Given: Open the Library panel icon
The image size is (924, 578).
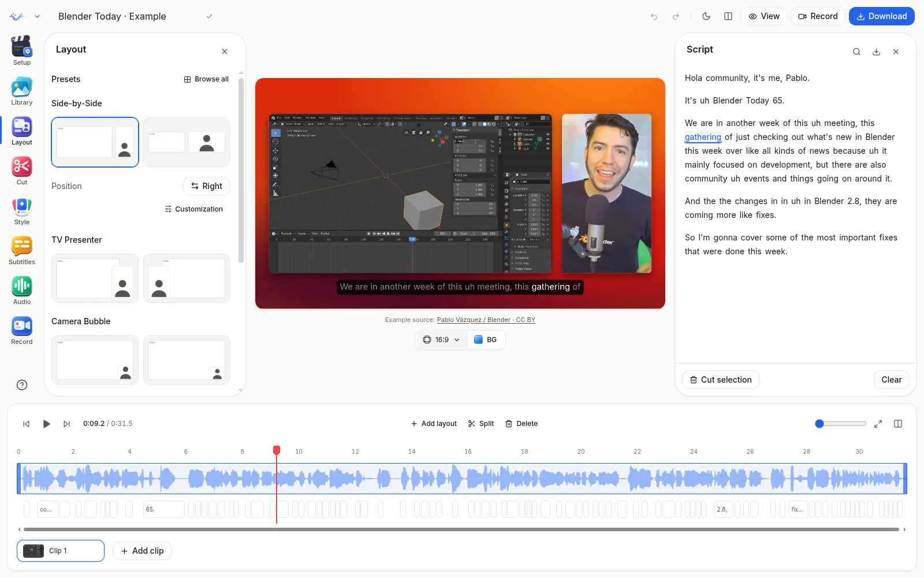Looking at the screenshot, I should [x=22, y=91].
